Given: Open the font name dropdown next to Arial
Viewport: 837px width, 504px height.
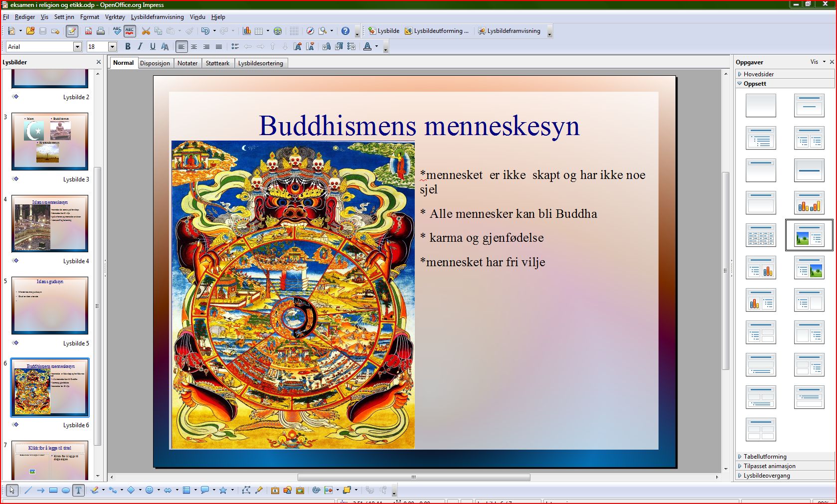Looking at the screenshot, I should (x=77, y=46).
